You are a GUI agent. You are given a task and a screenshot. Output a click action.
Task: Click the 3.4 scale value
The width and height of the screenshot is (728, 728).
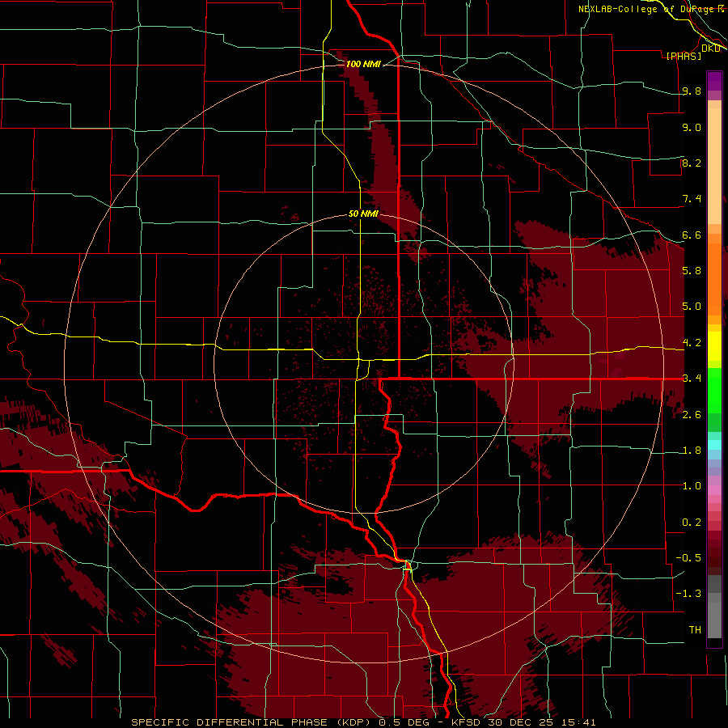[x=692, y=379]
